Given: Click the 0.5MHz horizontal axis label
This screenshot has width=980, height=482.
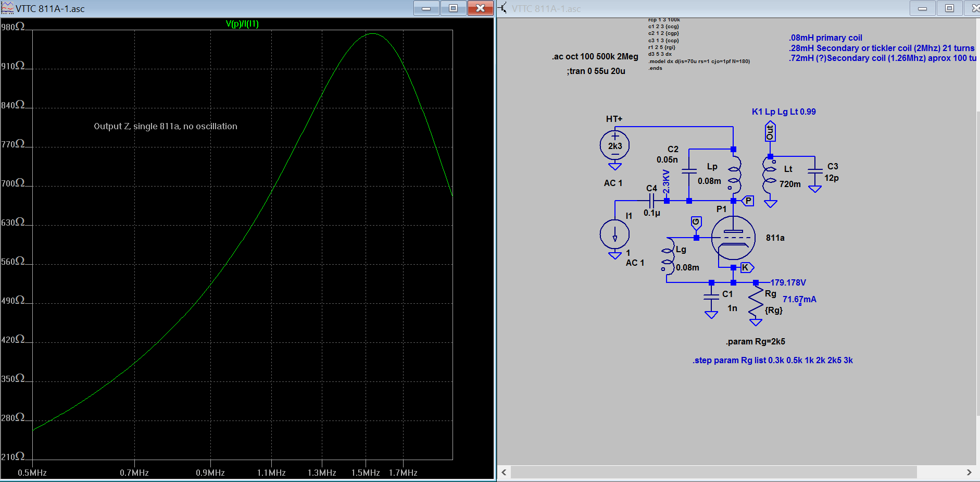Looking at the screenshot, I should (x=32, y=473).
